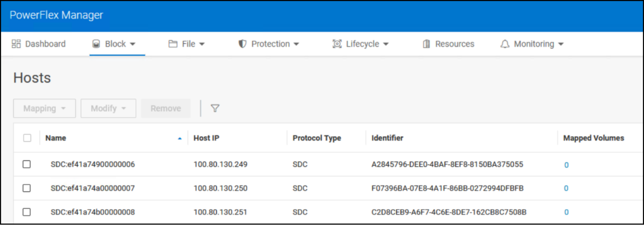This screenshot has height=225, width=644.
Task: Expand the Block menu arrow
Action: click(x=133, y=44)
